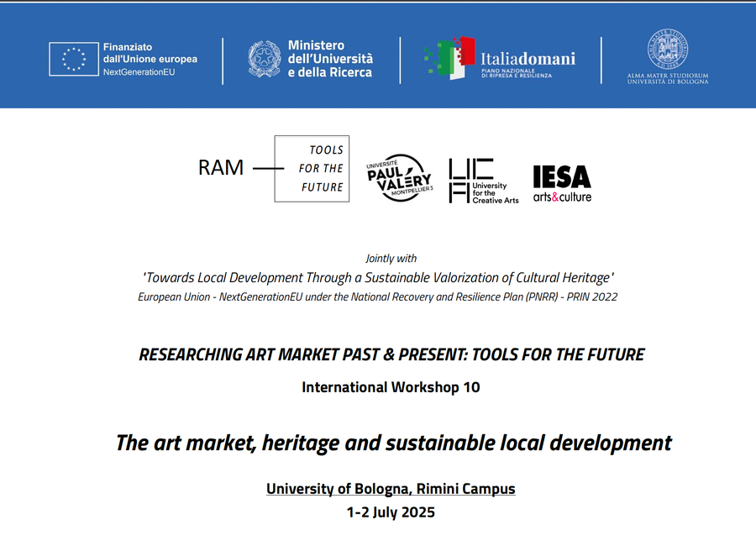Click the RAM text in the logo

click(x=221, y=168)
